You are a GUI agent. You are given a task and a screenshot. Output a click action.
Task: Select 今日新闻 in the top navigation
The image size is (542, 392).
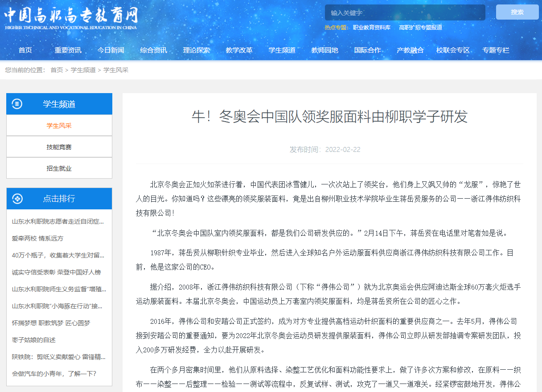click(x=111, y=50)
